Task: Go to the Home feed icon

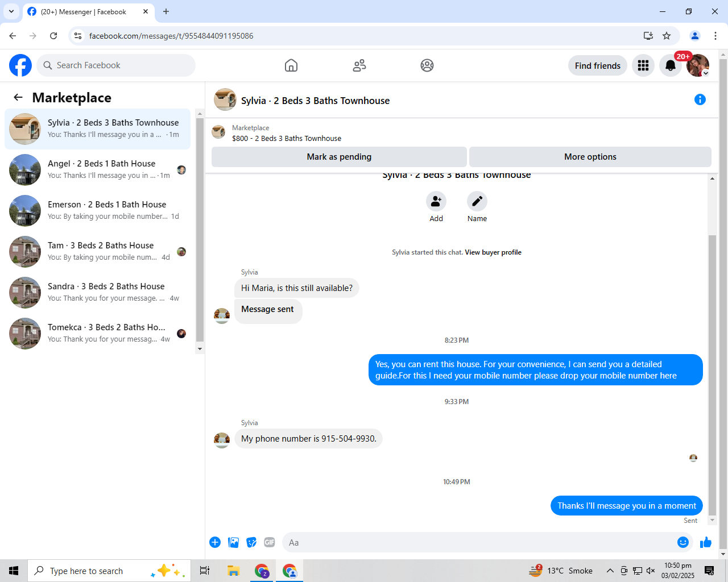Action: coord(291,65)
